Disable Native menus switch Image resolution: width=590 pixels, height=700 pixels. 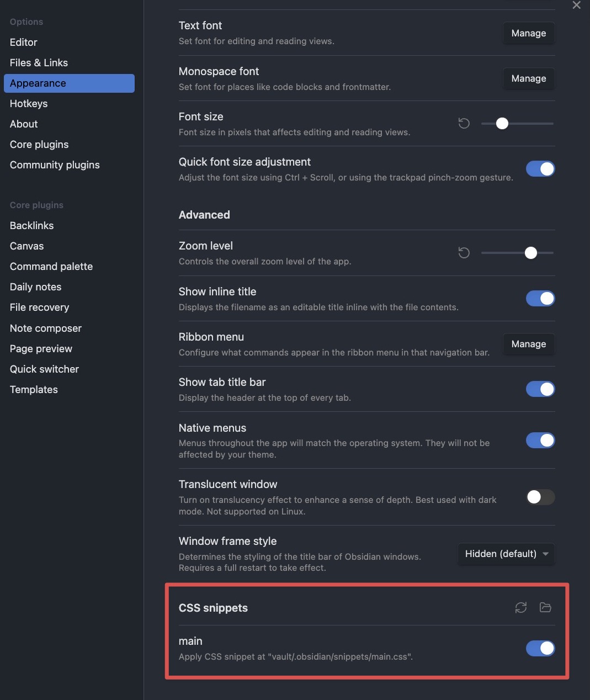pos(540,441)
